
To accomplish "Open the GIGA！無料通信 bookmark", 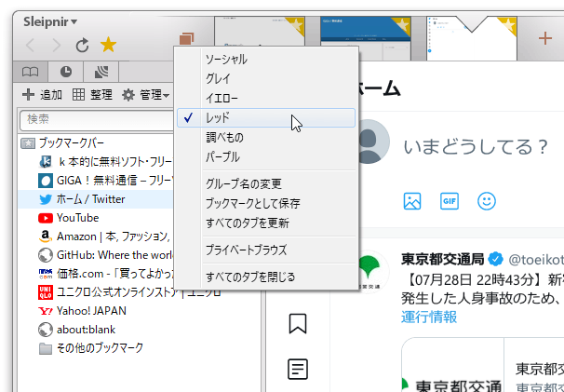I will (105, 181).
